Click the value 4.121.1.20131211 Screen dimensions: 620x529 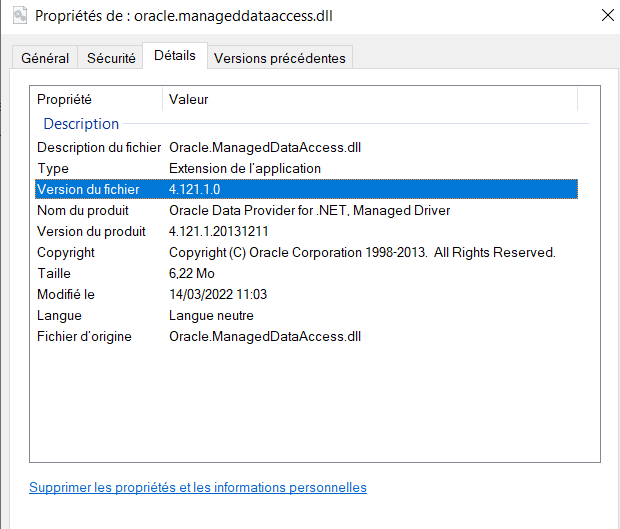219,231
